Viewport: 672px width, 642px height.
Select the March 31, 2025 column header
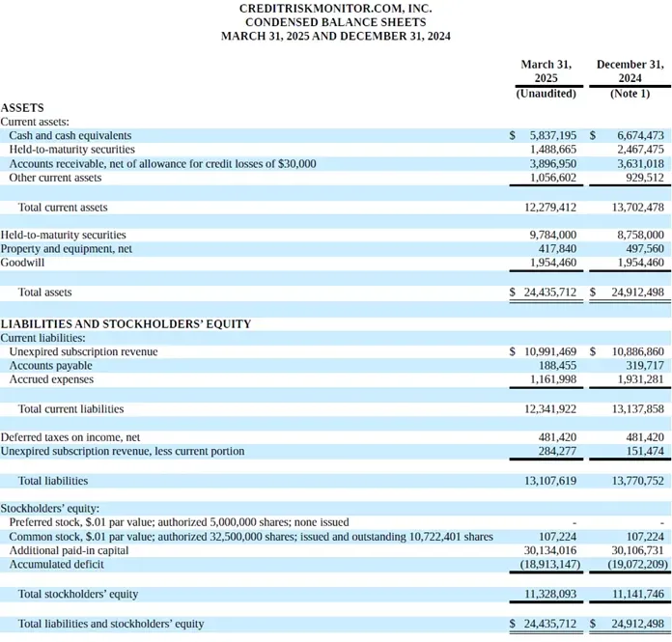pos(546,71)
